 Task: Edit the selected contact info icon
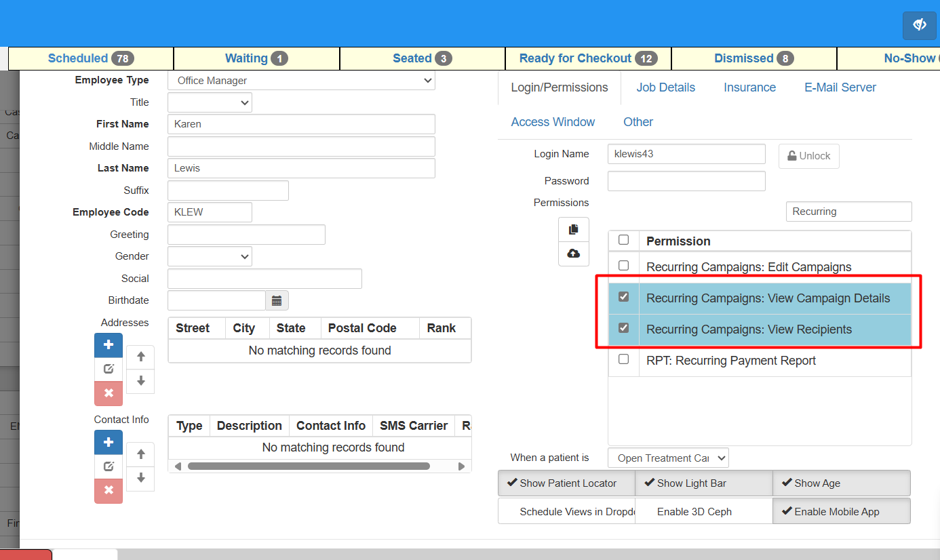pos(109,466)
